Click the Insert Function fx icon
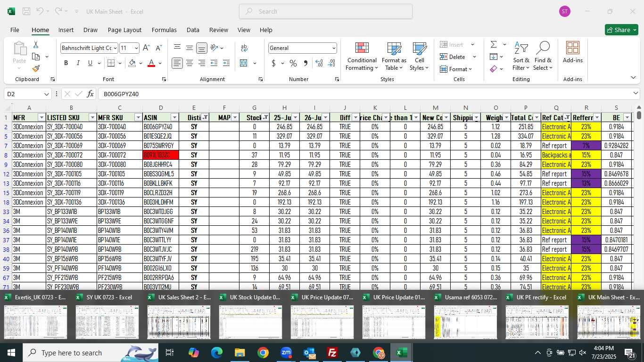 click(x=91, y=94)
